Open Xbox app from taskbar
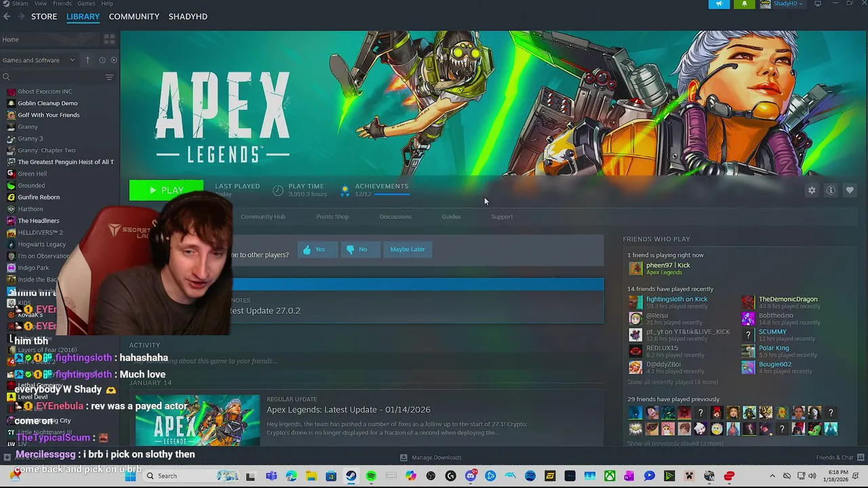The height and width of the screenshot is (488, 868). [x=610, y=476]
